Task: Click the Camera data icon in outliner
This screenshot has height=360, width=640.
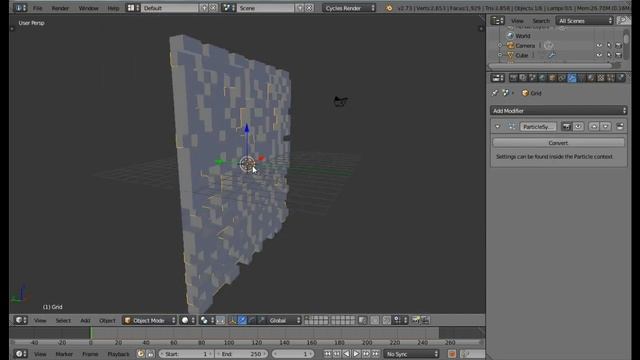Action: point(549,45)
